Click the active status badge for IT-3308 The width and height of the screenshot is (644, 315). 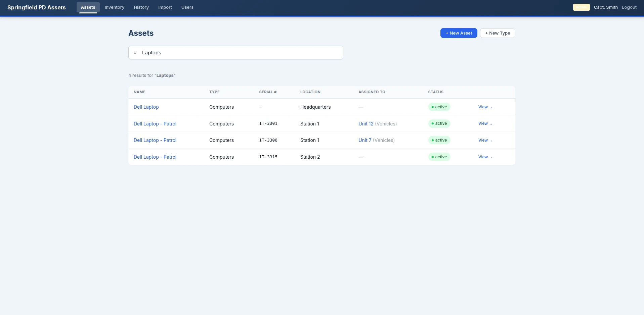439,140
